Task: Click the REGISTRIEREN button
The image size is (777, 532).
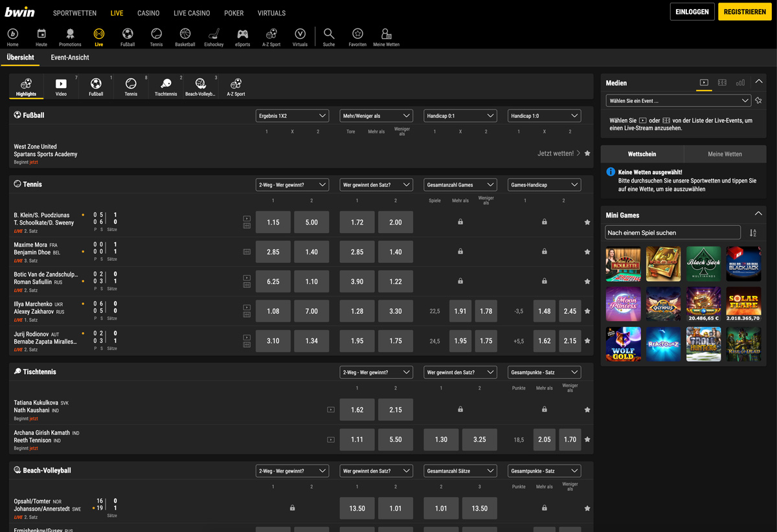Action: 745,12
